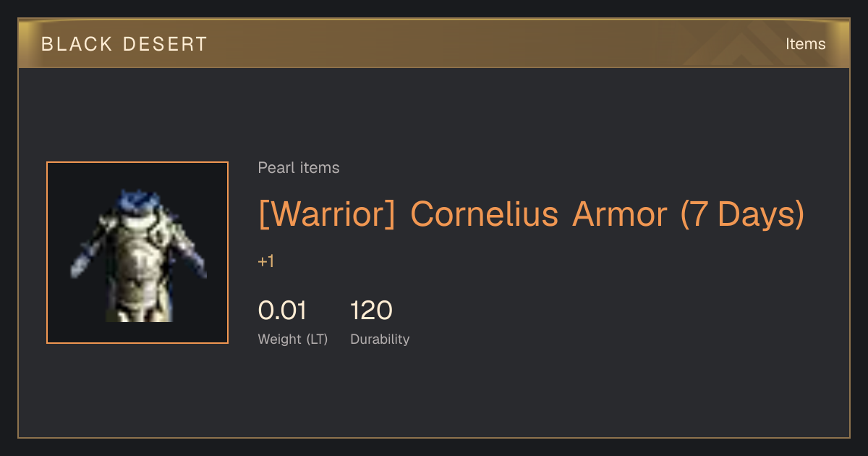Click the +1 enhancement level text

[266, 261]
